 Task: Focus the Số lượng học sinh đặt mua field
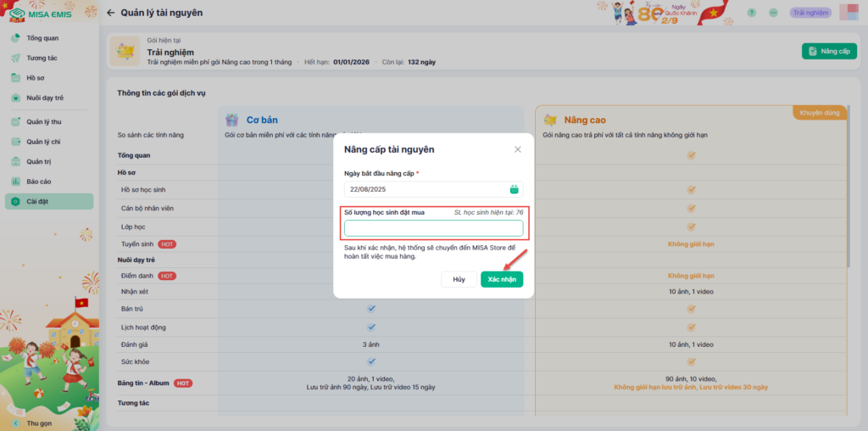coord(433,228)
